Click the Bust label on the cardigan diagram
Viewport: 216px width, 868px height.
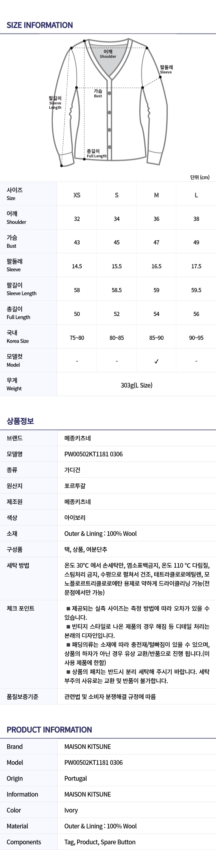tap(98, 93)
